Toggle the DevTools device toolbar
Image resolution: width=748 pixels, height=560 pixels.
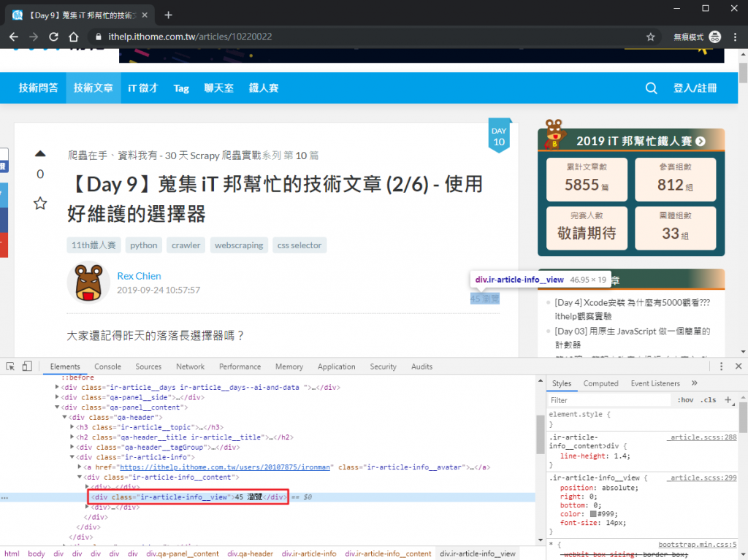(27, 367)
